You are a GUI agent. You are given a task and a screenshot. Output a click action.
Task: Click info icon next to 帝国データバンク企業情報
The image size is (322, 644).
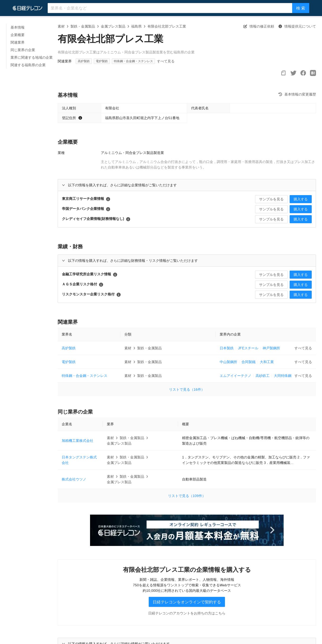click(x=108, y=209)
